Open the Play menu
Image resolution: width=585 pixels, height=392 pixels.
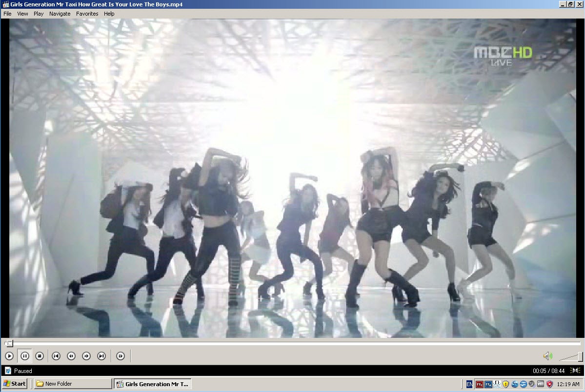[x=39, y=14]
